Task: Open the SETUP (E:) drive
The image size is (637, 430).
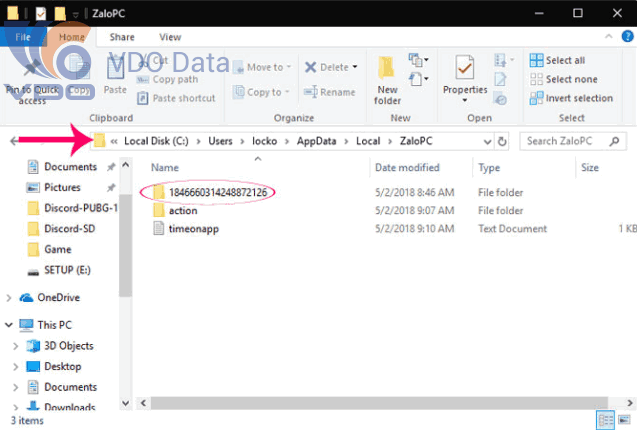Action: (x=58, y=270)
